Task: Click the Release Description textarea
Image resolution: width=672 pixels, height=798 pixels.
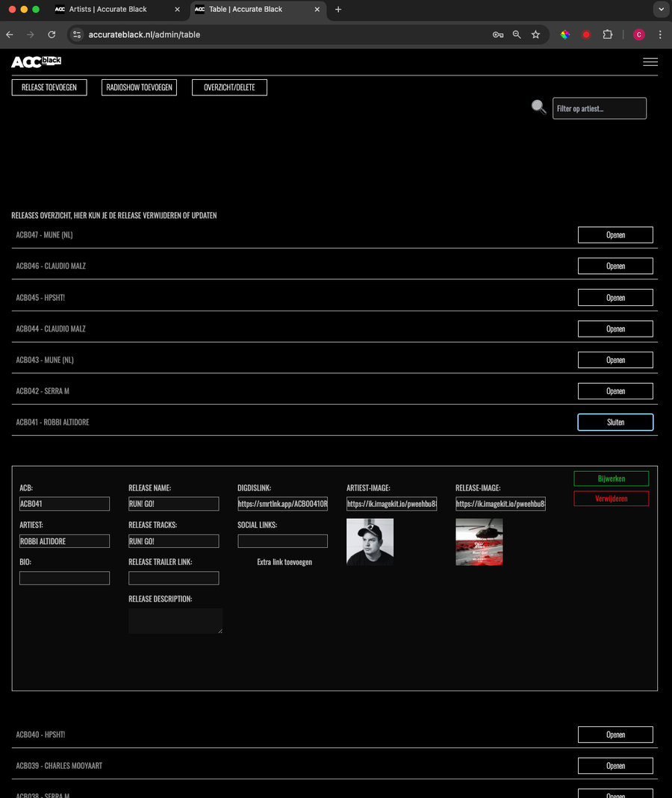Action: (x=175, y=621)
